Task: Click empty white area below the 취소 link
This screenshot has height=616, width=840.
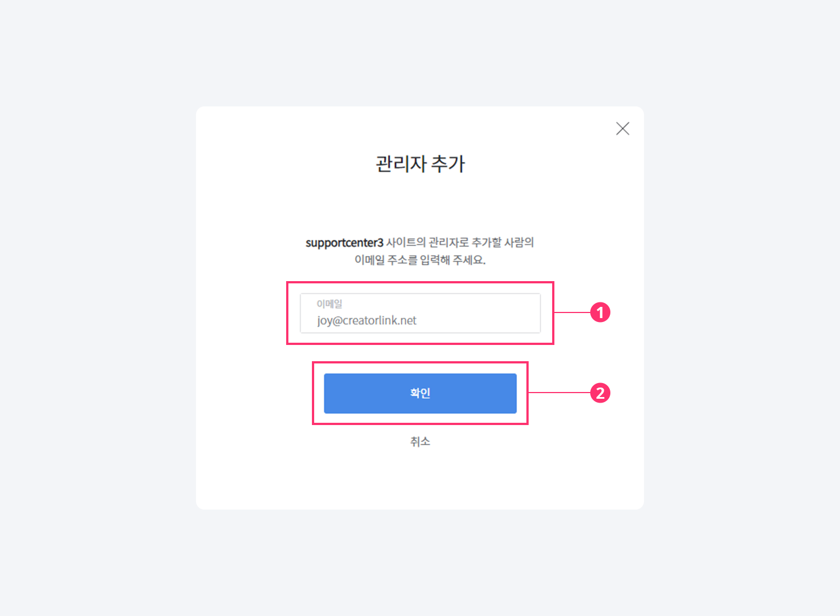Action: tap(420, 479)
